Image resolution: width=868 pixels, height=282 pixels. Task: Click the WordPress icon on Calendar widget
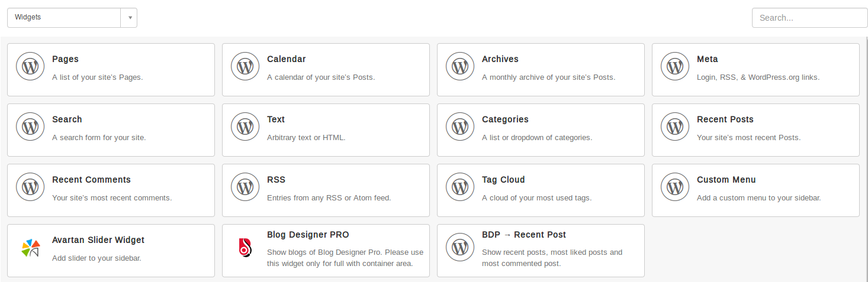coord(245,66)
